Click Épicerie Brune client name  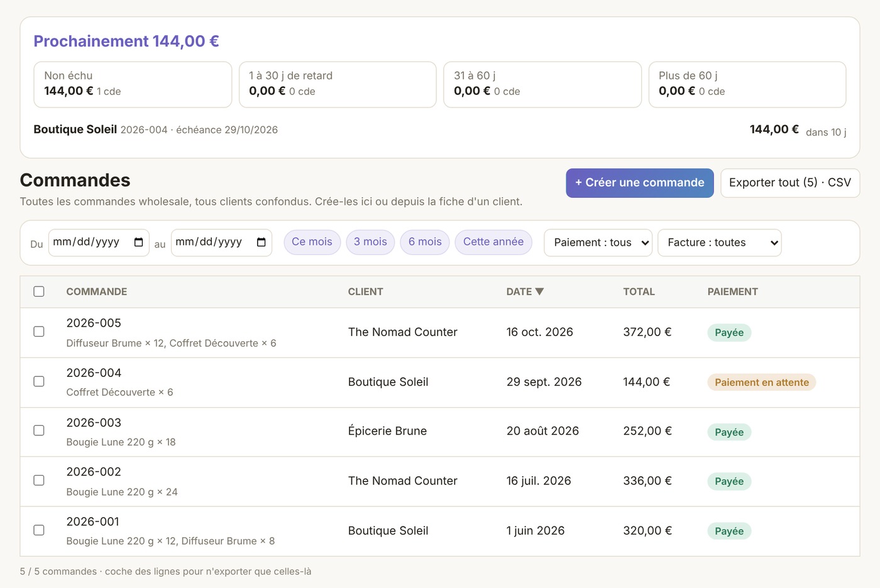tap(387, 431)
